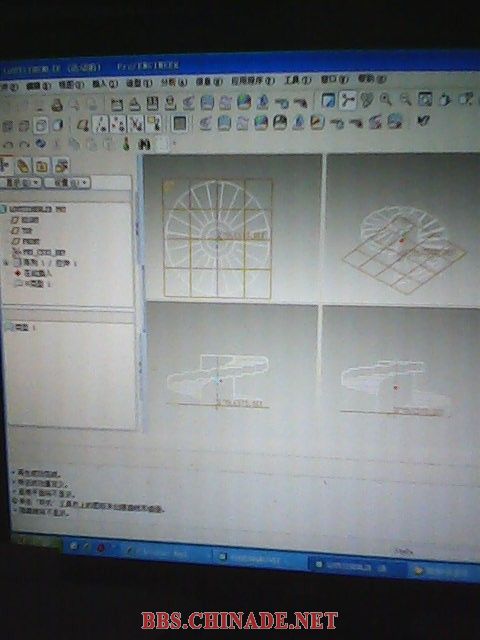
Task: Click the zoom out magnifier icon
Action: [405, 99]
